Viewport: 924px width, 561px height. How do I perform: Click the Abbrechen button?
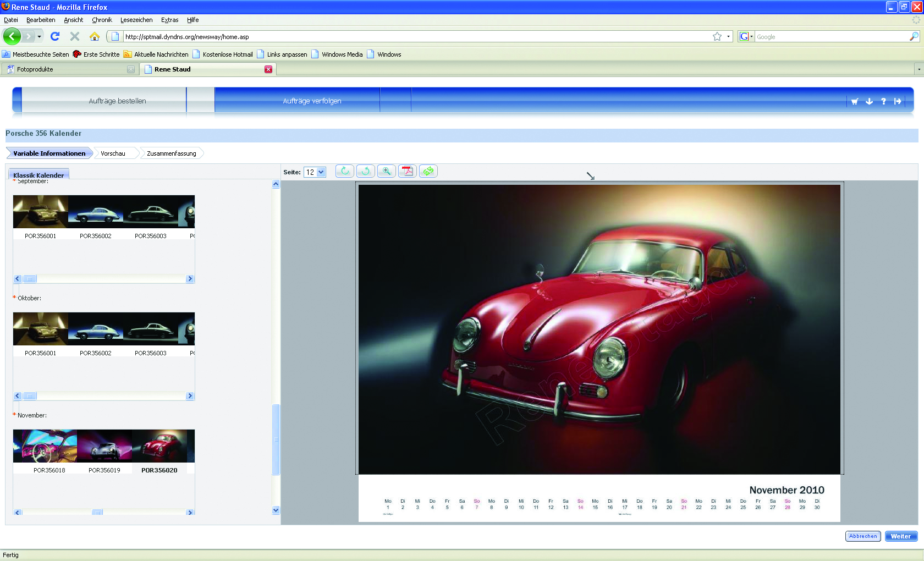click(x=863, y=536)
